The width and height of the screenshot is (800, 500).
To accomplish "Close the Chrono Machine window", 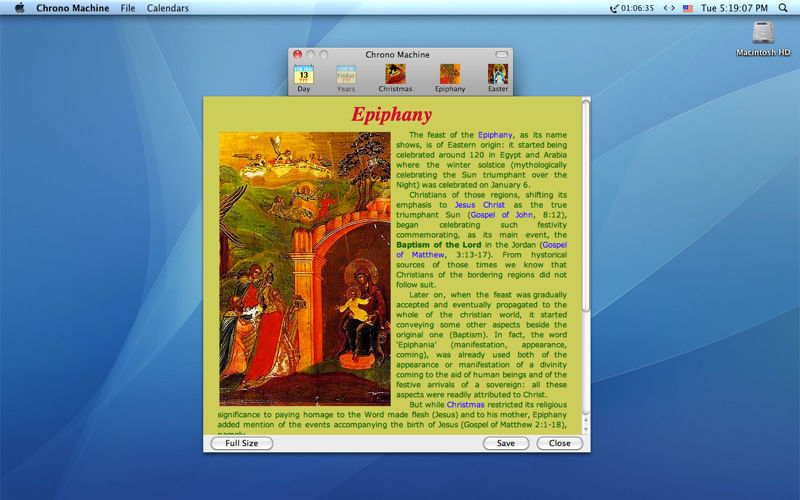I will [x=297, y=54].
